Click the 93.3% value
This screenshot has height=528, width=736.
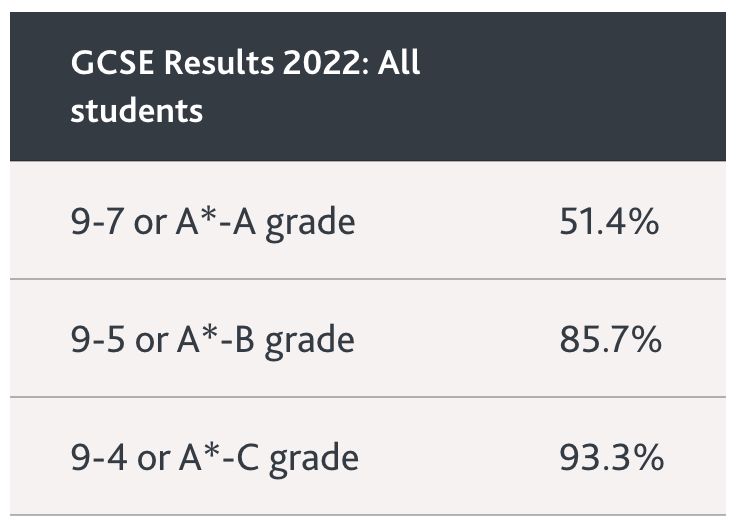click(x=611, y=457)
